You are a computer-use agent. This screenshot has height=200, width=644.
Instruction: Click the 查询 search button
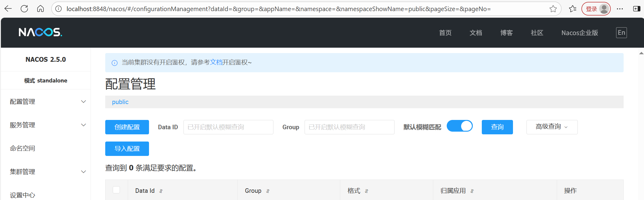pyautogui.click(x=497, y=127)
